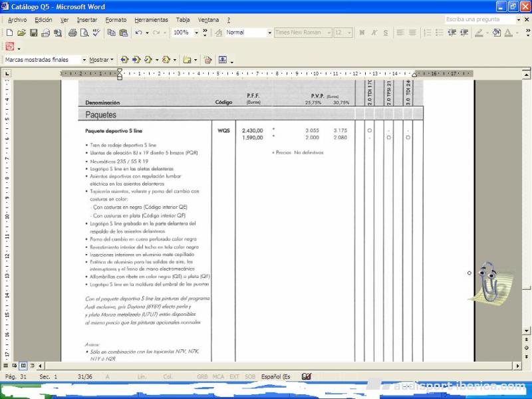Open the Ver menu
Image resolution: width=532 pixels, height=399 pixels.
point(65,20)
